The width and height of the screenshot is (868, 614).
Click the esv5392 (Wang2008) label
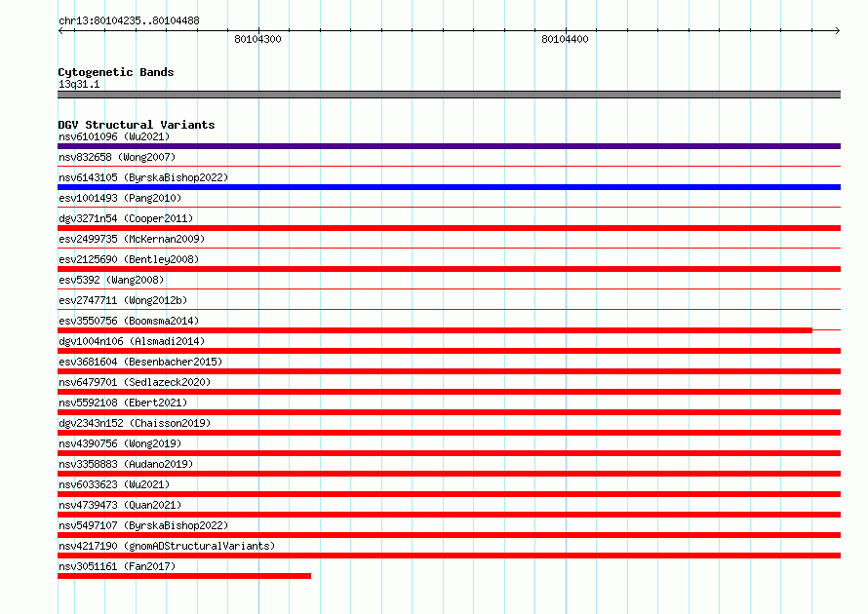click(x=111, y=280)
